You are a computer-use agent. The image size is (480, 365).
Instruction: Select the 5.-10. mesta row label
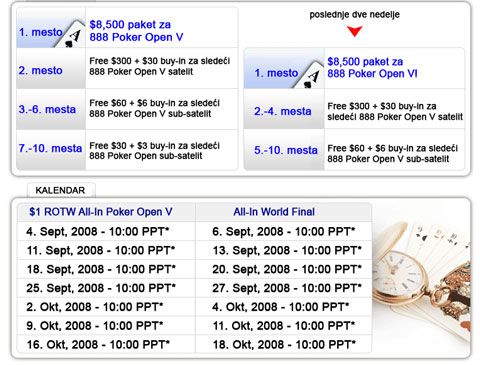[286, 150]
